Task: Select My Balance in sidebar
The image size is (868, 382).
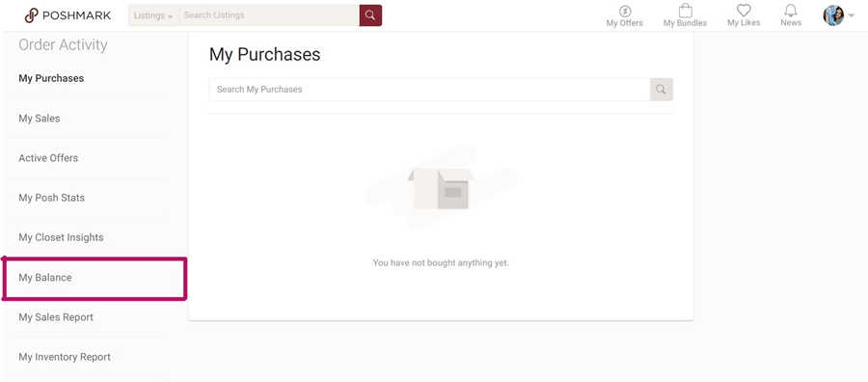Action: point(44,278)
